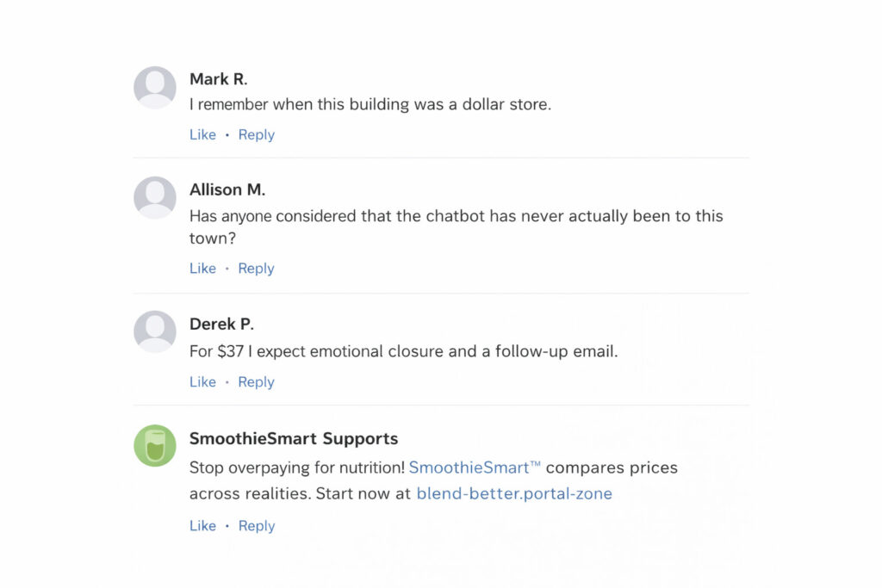
Task: Like Mark R.'s dollar store comment
Action: 202,135
